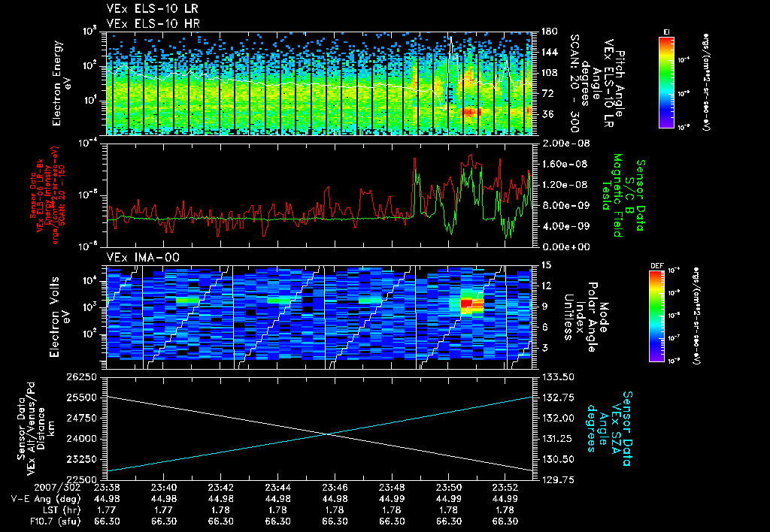This screenshot has height=532, width=770.
Task: Click the green "Magnetic Field Tesla" axis label
Action: click(612, 195)
